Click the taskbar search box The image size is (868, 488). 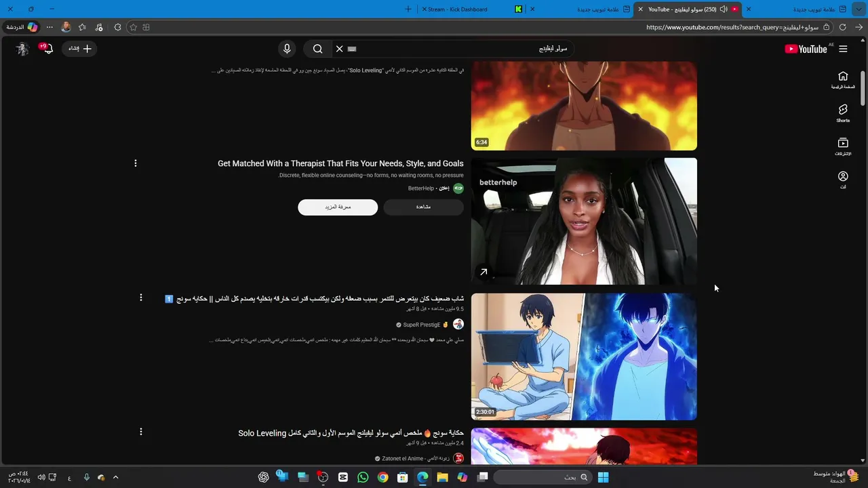point(542,477)
